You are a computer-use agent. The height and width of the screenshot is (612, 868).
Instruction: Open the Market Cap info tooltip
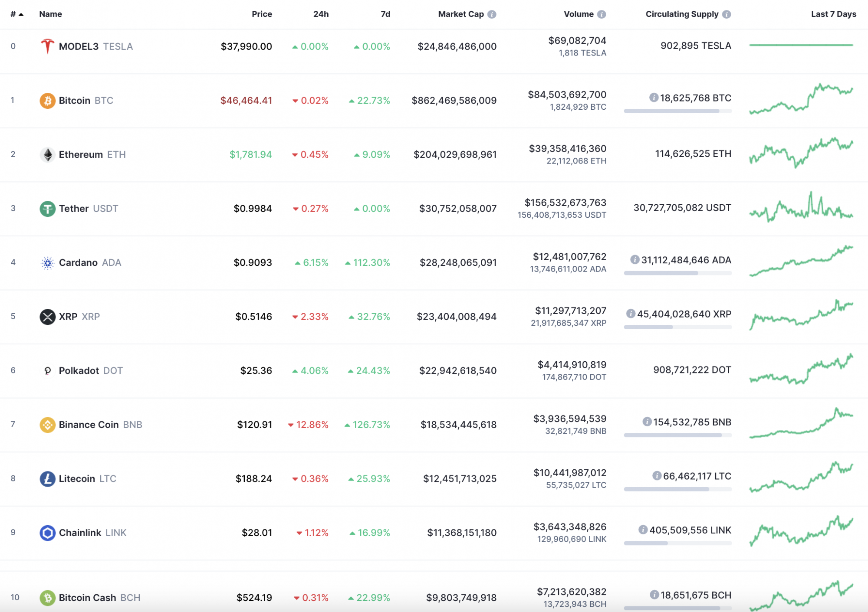tap(492, 14)
